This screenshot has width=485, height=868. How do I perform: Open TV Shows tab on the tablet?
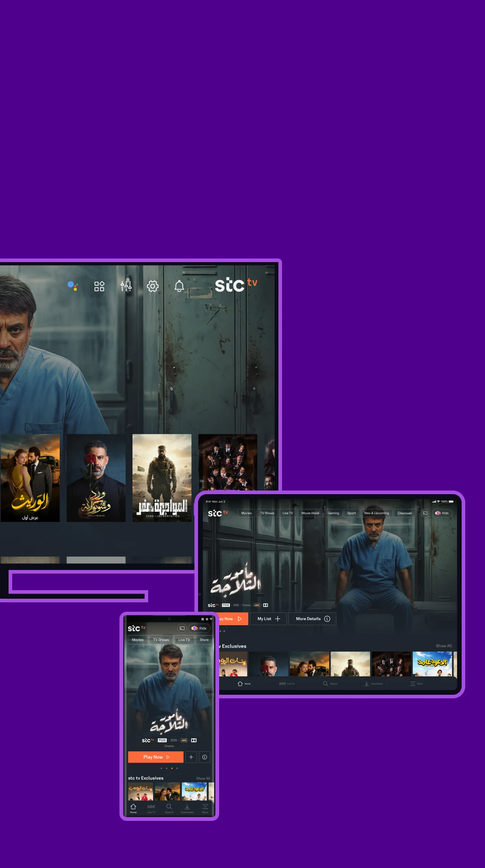[x=267, y=513]
